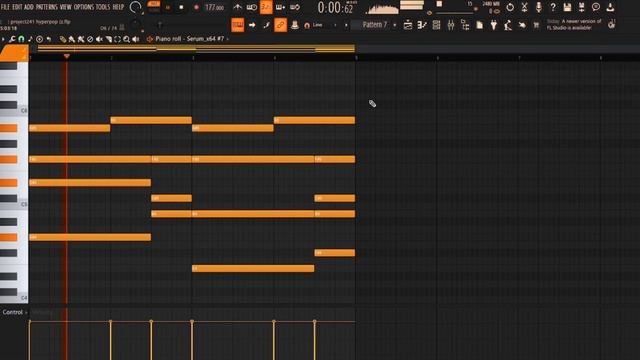This screenshot has width=640, height=360.
Task: Click the question mark help icon
Action: 553,7
